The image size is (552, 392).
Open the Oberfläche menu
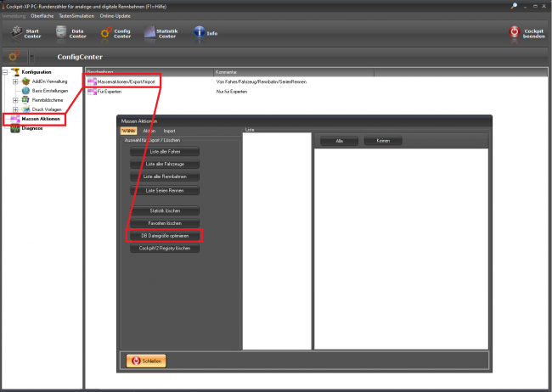pyautogui.click(x=42, y=16)
